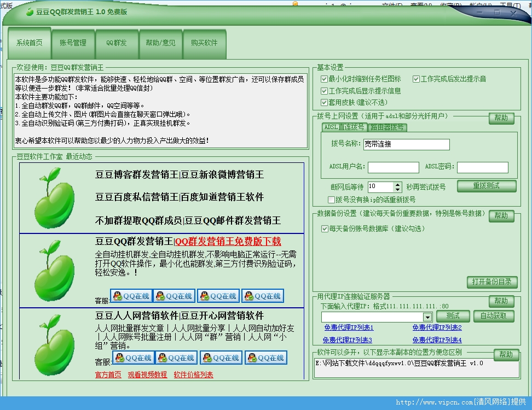Open 免费代理IP列表4 link
Image resolution: width=532 pixels, height=410 pixels.
pyautogui.click(x=437, y=340)
